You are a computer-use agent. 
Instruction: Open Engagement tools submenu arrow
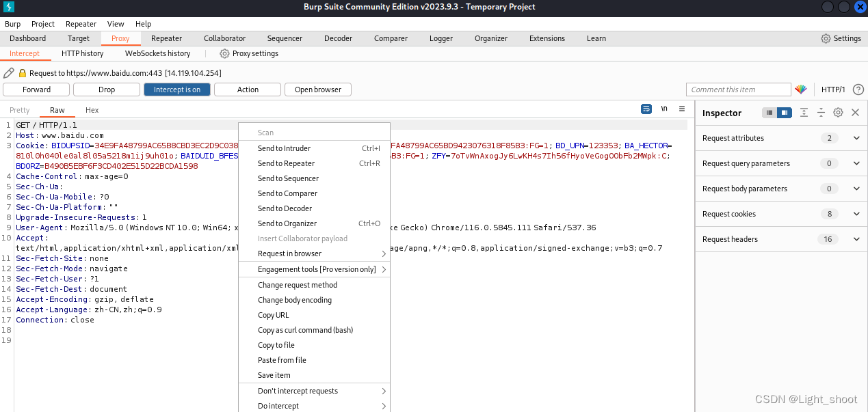(384, 269)
